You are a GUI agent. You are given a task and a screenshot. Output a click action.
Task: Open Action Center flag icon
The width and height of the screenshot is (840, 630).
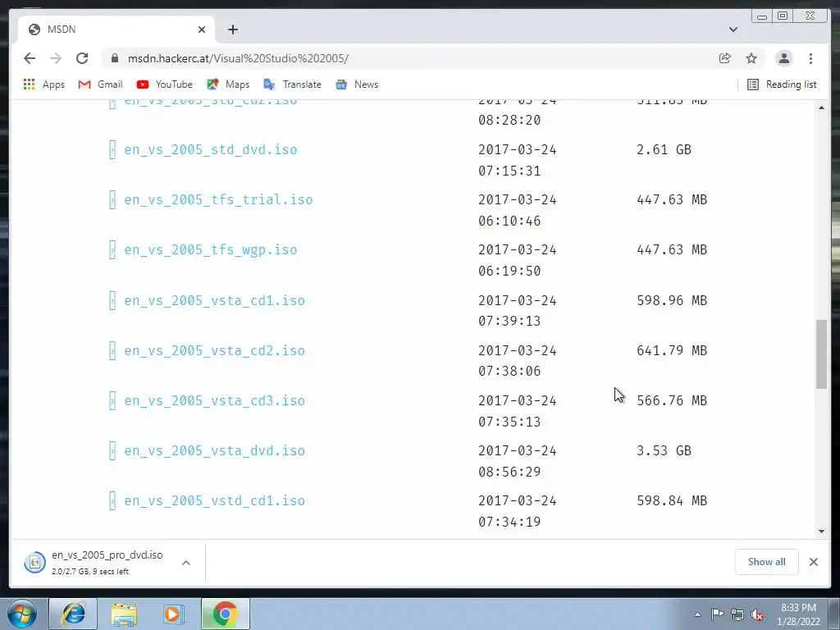coord(717,614)
